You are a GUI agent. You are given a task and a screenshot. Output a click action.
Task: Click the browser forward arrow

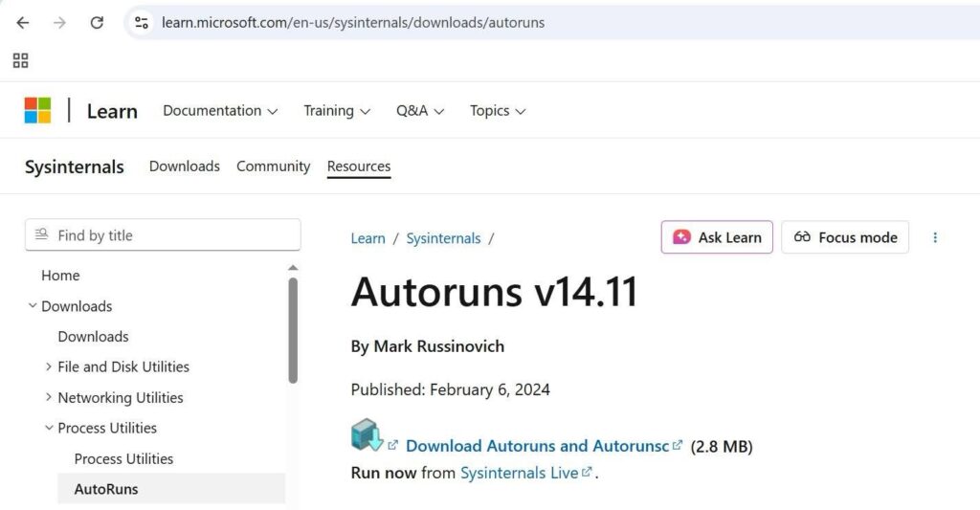pos(59,22)
